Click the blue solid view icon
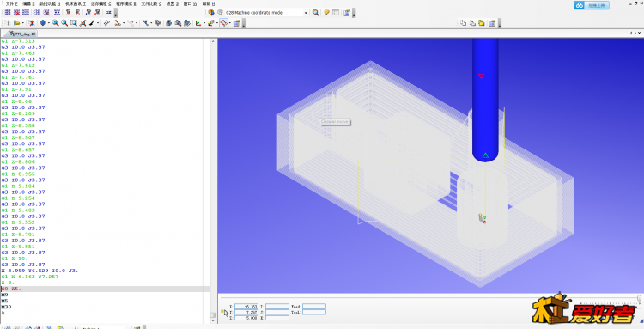Screen dimensions: 644x329 click(x=43, y=23)
